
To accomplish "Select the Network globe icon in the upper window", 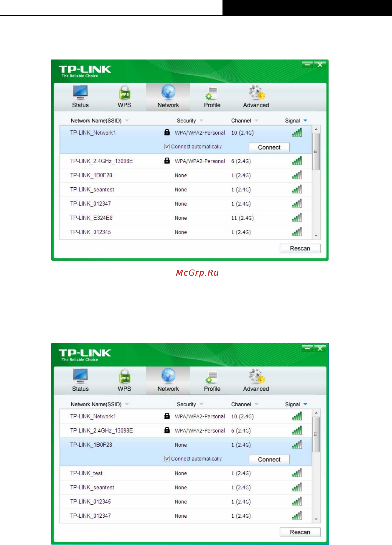I will pyautogui.click(x=168, y=92).
